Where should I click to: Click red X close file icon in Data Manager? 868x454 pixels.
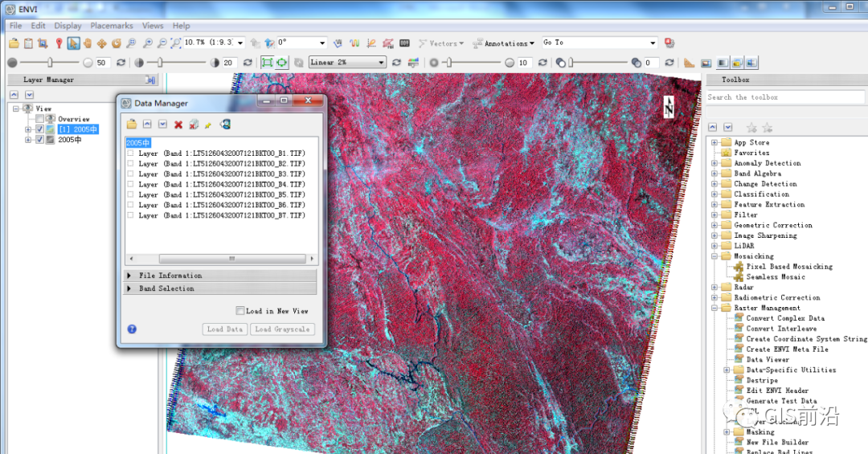[x=178, y=125]
